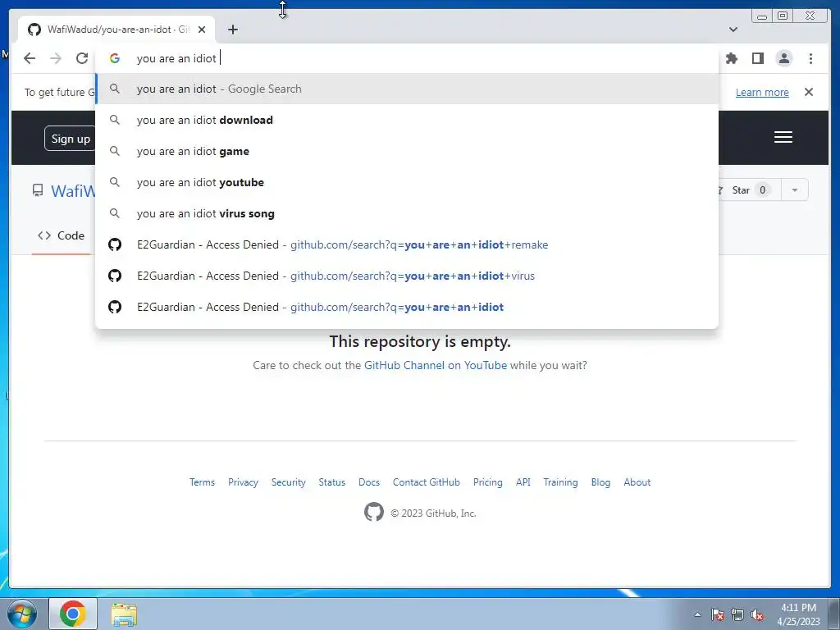Switch to the Code tab
840x630 pixels.
pyautogui.click(x=61, y=235)
